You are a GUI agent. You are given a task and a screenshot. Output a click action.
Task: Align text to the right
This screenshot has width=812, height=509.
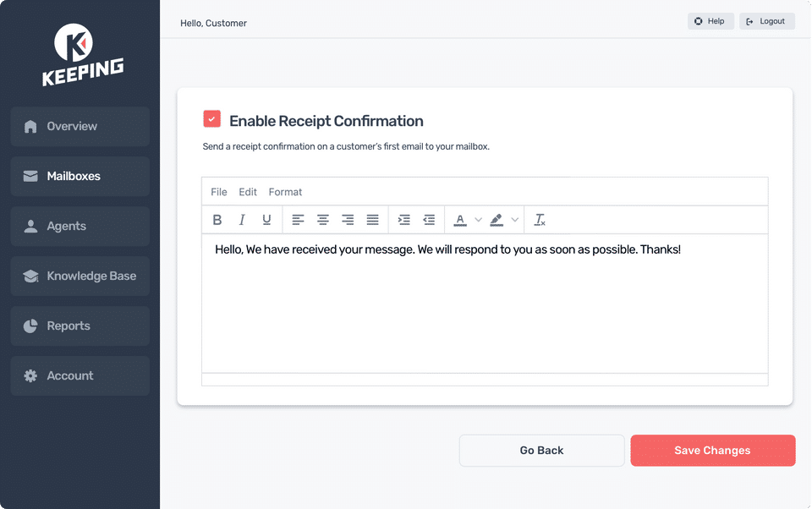(x=348, y=220)
